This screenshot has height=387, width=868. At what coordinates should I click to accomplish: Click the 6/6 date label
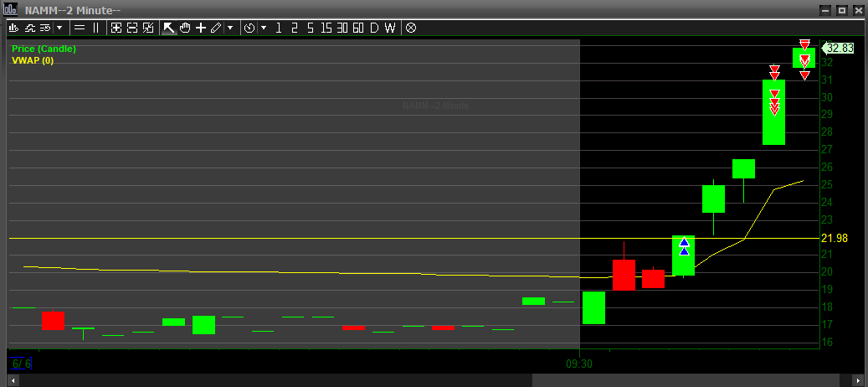(x=22, y=364)
